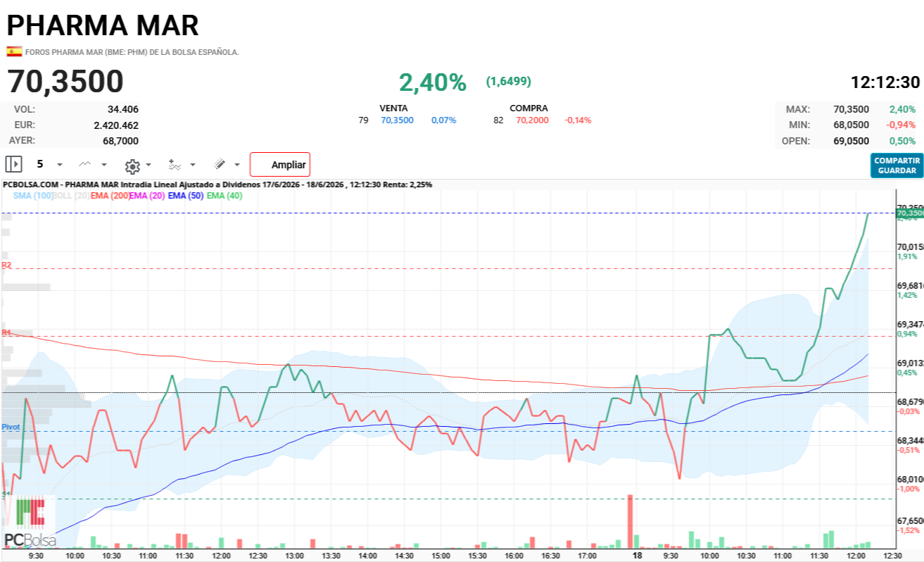Click the day 18 marker on time axis
The image size is (924, 562).
[637, 555]
